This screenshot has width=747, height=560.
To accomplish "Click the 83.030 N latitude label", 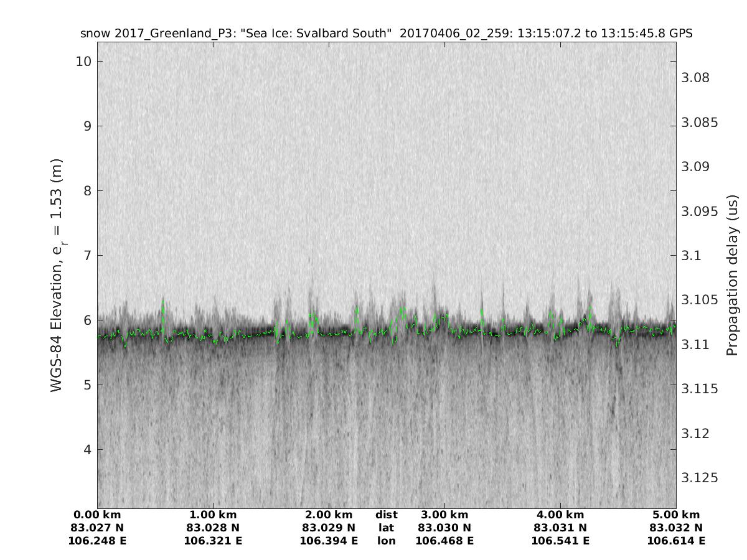I will [x=444, y=528].
